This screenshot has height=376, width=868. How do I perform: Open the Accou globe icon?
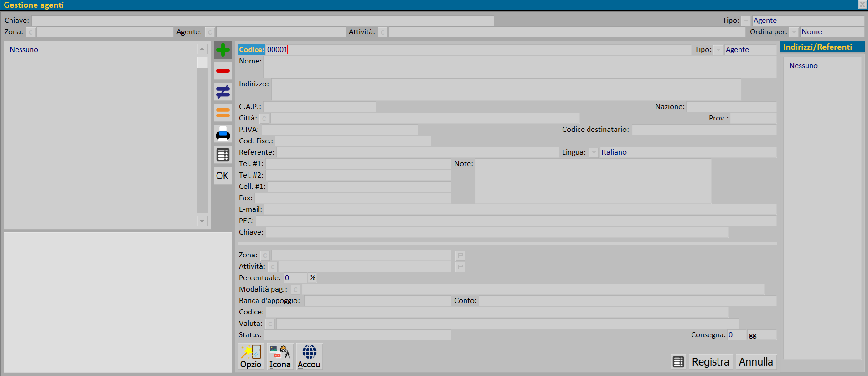tap(309, 356)
